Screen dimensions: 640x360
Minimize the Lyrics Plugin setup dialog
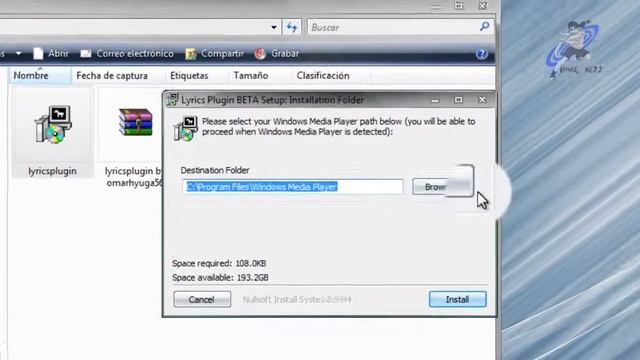click(x=435, y=100)
